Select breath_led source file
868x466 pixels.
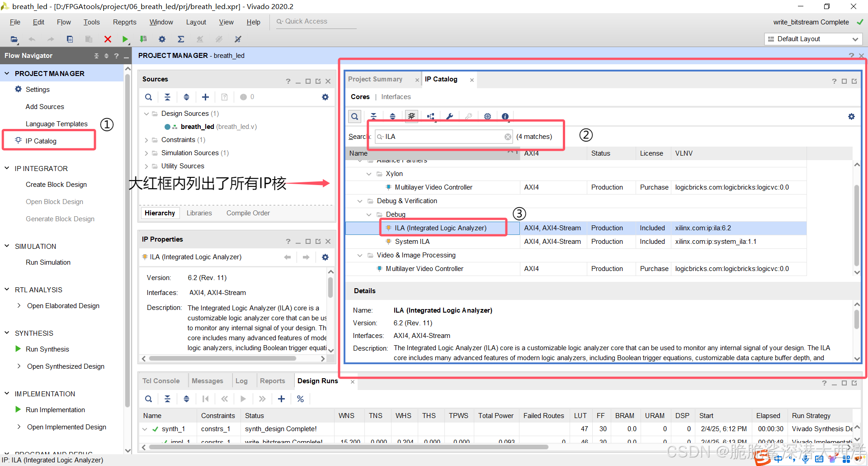tap(219, 127)
